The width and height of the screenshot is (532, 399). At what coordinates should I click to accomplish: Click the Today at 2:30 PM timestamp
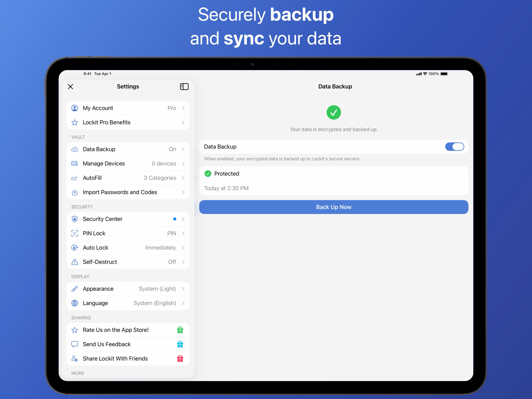(226, 188)
